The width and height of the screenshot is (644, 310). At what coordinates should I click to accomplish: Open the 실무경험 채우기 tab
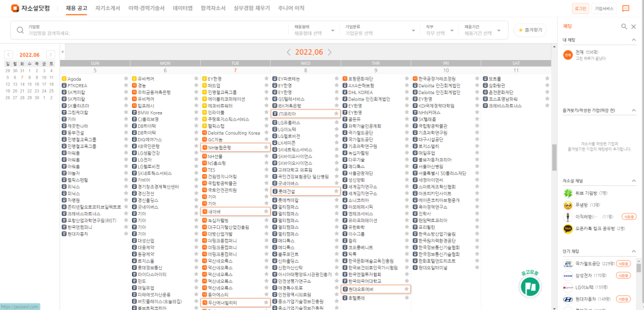pos(252,8)
